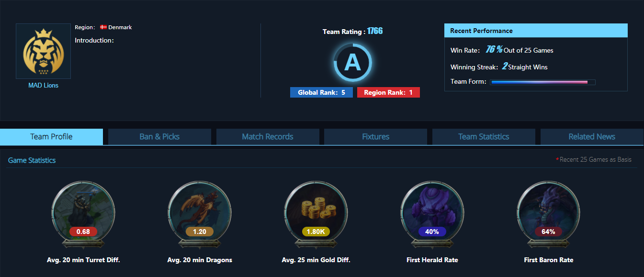This screenshot has width=644, height=277.
Task: Click the team rating A grade badge
Action: click(x=353, y=63)
